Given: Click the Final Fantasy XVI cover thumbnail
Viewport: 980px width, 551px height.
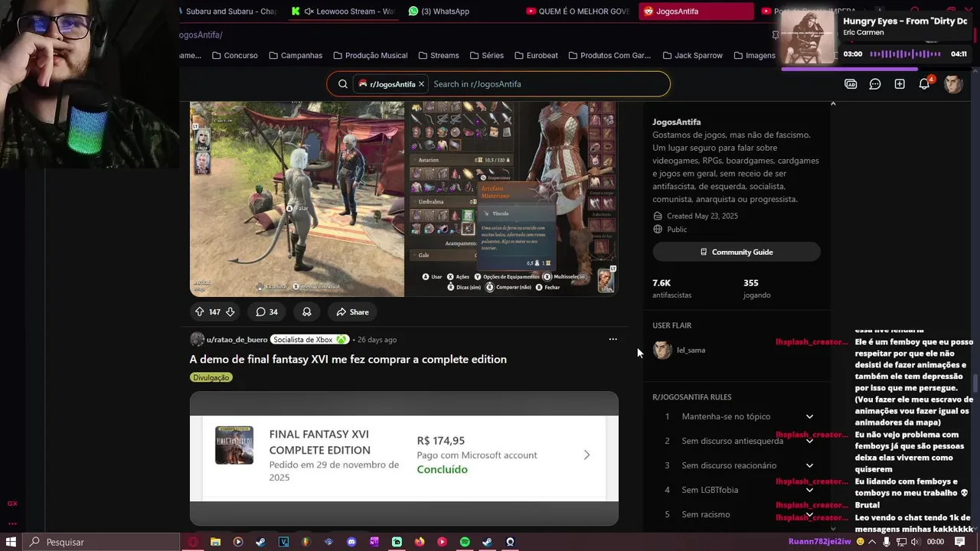Looking at the screenshot, I should coord(234,445).
